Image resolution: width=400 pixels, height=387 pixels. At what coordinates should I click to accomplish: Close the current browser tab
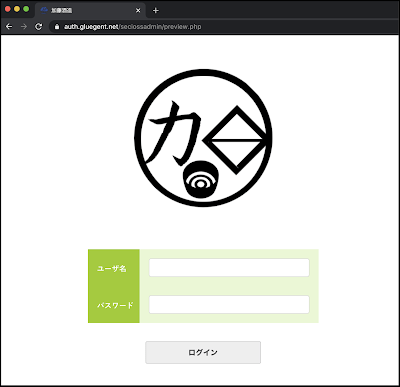coord(138,10)
